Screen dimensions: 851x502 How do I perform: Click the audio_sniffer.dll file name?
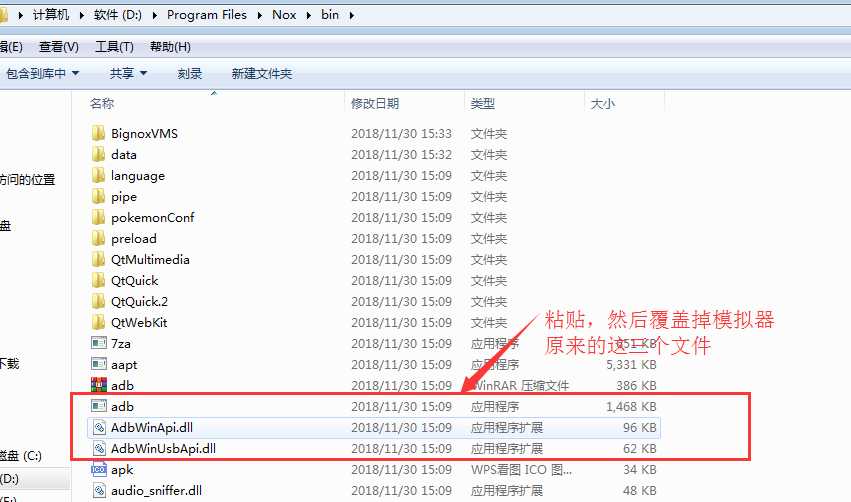pyautogui.click(x=156, y=491)
